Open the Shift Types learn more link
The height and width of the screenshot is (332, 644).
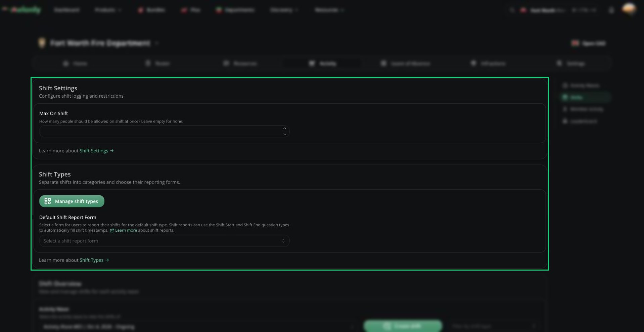point(91,260)
